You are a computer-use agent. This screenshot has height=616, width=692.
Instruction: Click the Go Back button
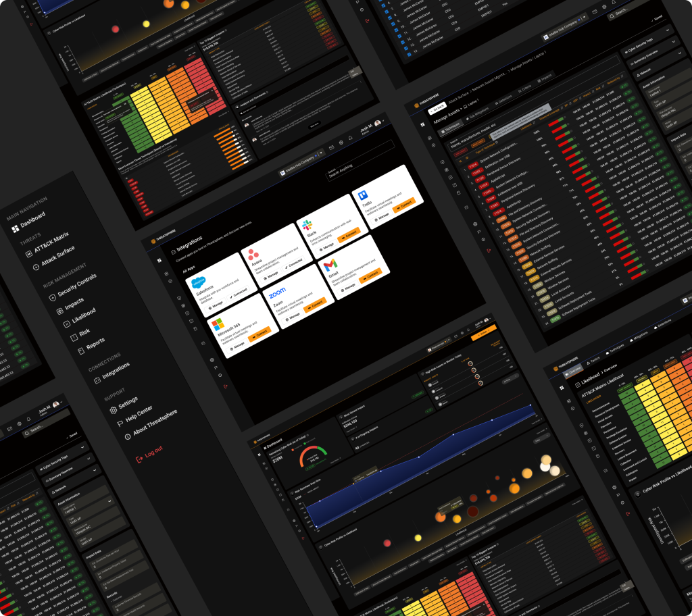coord(437,107)
